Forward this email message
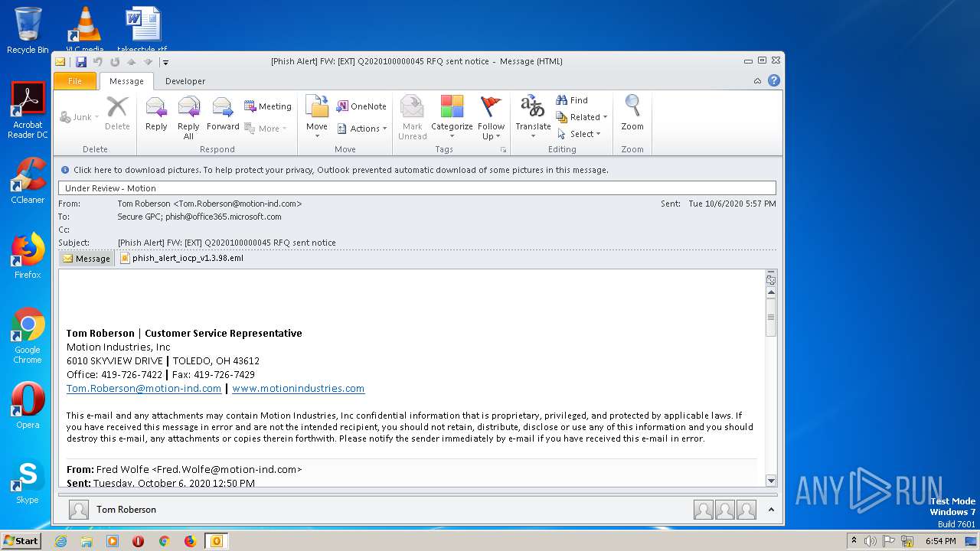 pyautogui.click(x=223, y=116)
